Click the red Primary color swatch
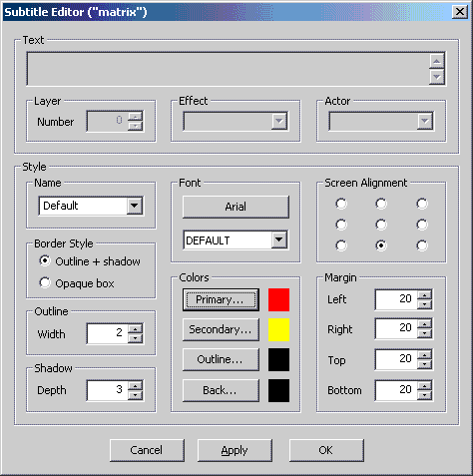Screen dimensions: 473x476 pyautogui.click(x=278, y=299)
